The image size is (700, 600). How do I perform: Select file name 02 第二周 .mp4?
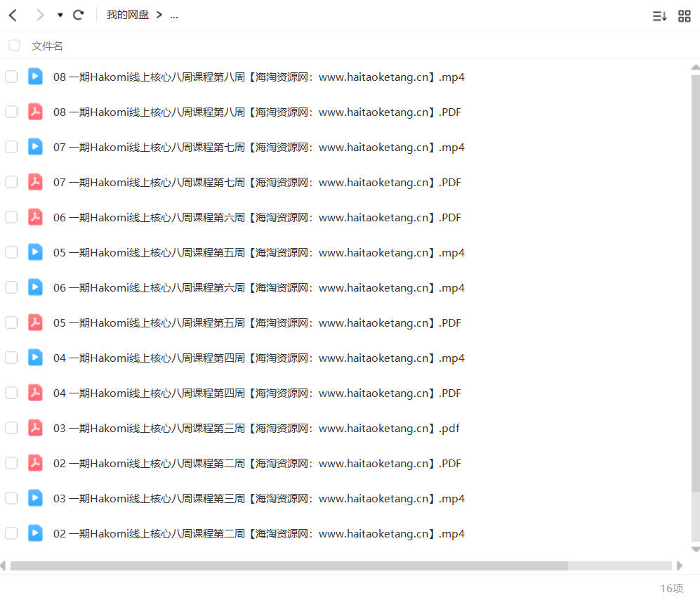click(x=259, y=534)
